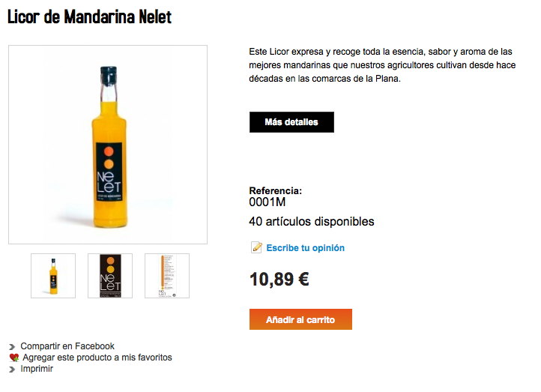Click Agregar este producto a mis favoritos
The height and width of the screenshot is (392, 541).
tap(97, 358)
